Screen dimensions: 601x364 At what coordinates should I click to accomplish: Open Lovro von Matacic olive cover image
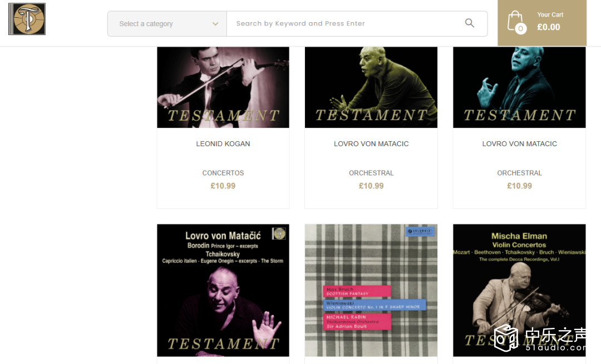[371, 87]
